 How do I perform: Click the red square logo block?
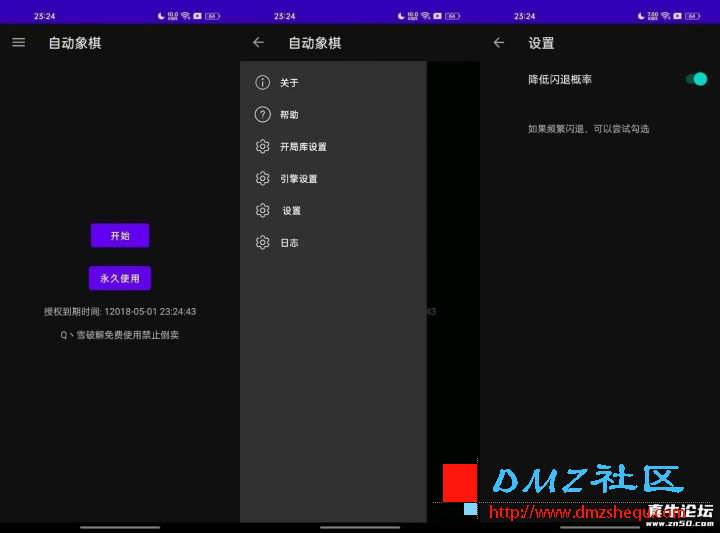(460, 483)
